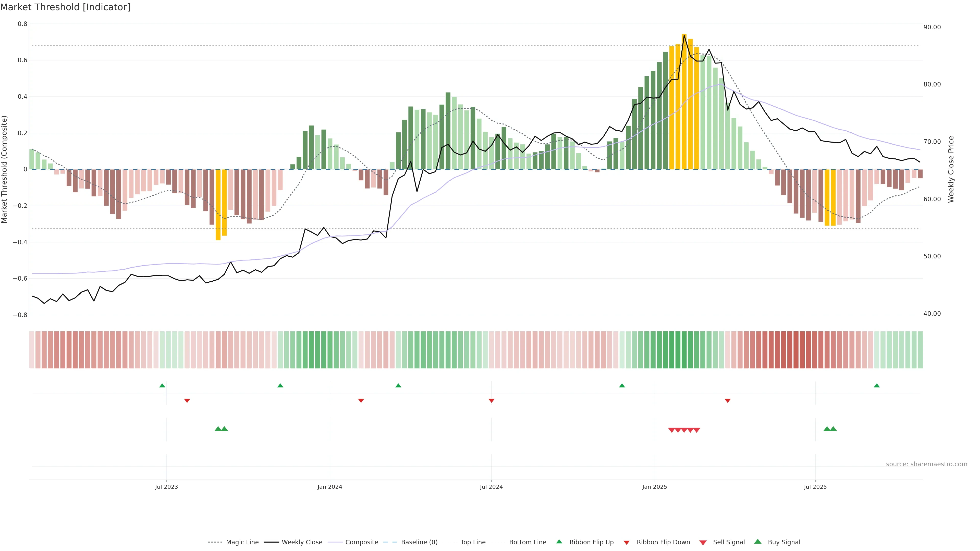Click the Ribbon Flip Down legend triangle icon
The width and height of the screenshot is (980, 551).
pos(627,542)
